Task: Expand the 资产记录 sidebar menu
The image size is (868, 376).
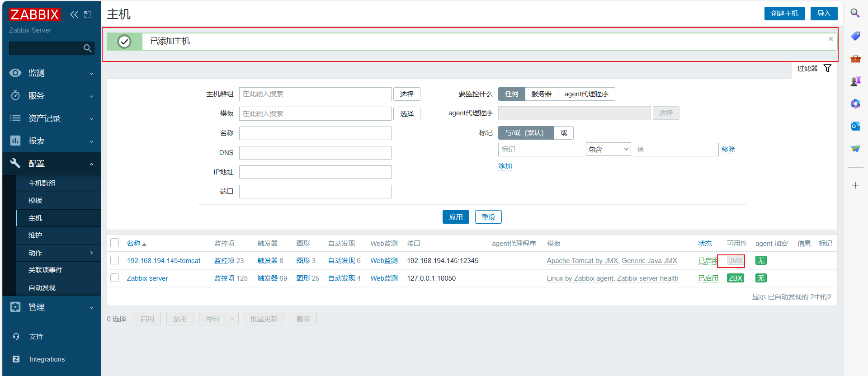Action: pyautogui.click(x=52, y=118)
